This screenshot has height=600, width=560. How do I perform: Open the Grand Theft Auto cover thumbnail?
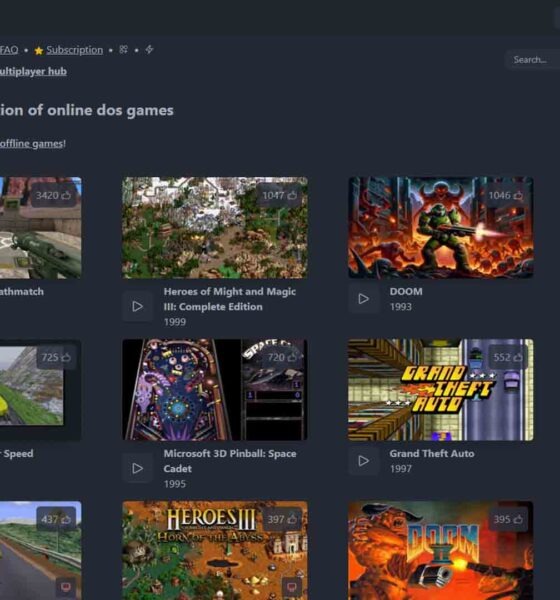[441, 390]
